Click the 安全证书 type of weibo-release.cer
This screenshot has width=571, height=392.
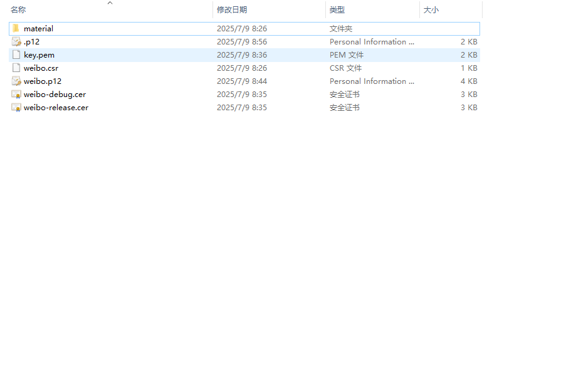pos(345,107)
